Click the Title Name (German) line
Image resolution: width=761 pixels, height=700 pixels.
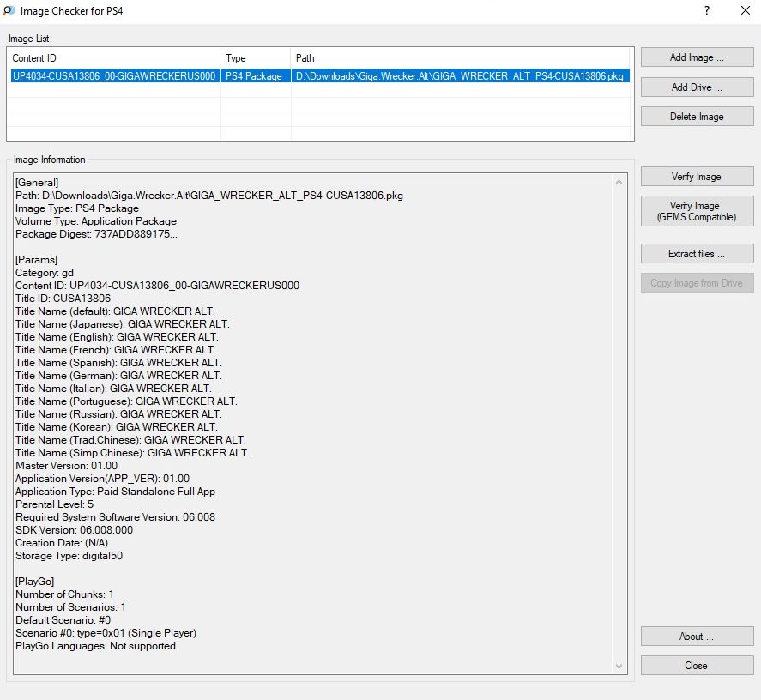pyautogui.click(x=118, y=376)
